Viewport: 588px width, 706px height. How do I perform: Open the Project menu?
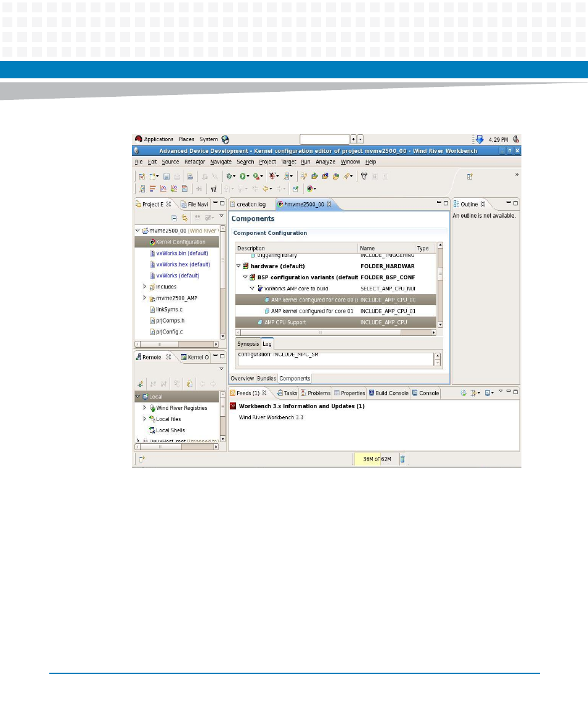[267, 162]
